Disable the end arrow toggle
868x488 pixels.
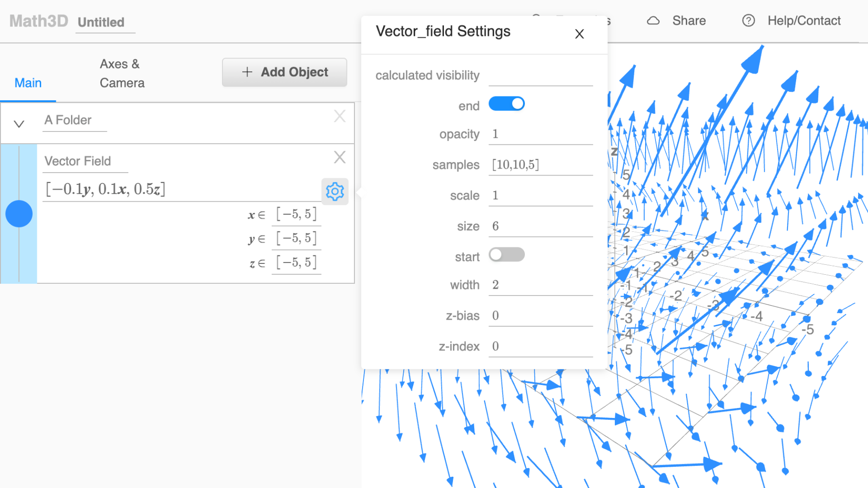[x=506, y=104]
